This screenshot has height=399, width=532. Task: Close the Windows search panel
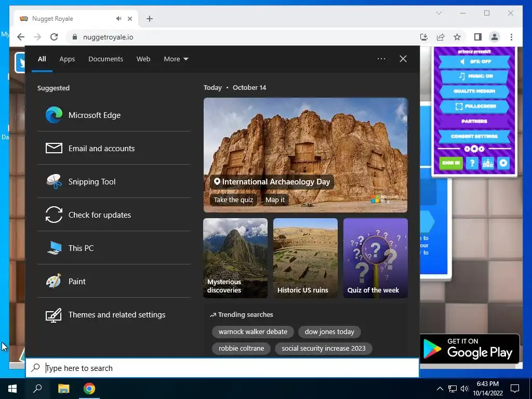pos(403,59)
